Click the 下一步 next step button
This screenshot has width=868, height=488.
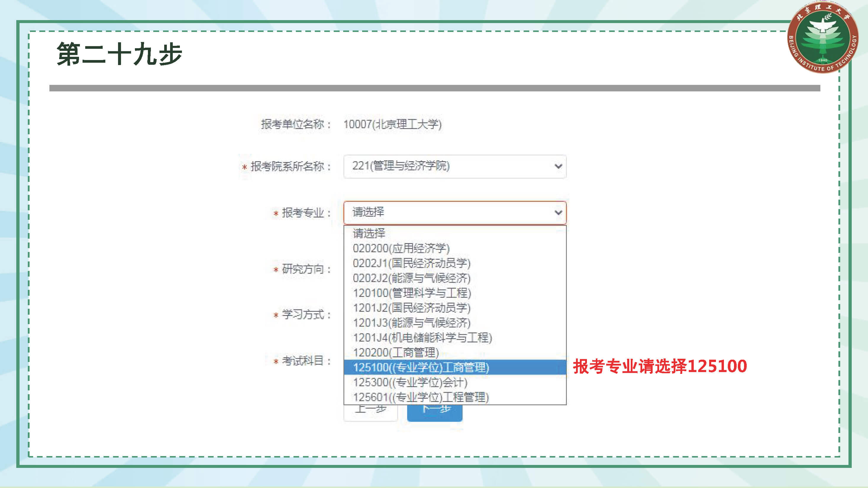tap(434, 413)
